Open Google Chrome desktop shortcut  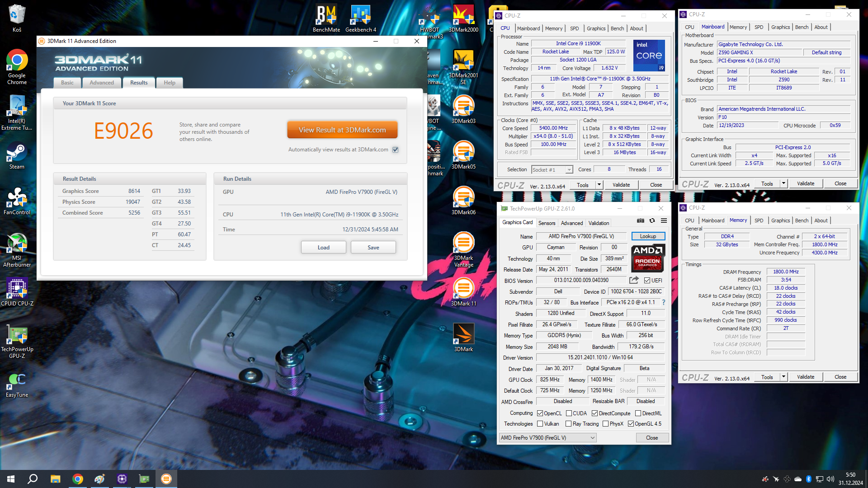17,67
